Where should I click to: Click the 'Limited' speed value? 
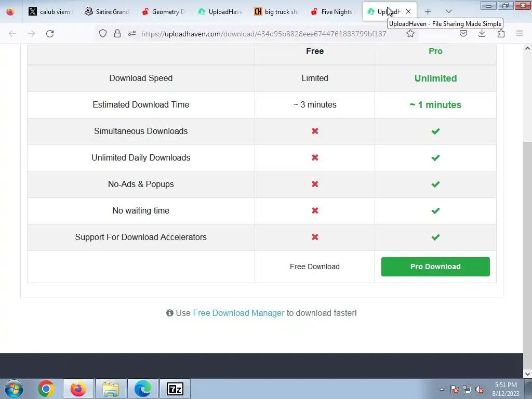pyautogui.click(x=315, y=78)
